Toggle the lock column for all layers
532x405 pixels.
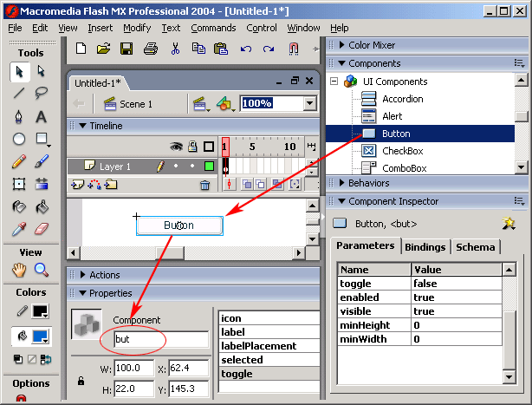192,147
